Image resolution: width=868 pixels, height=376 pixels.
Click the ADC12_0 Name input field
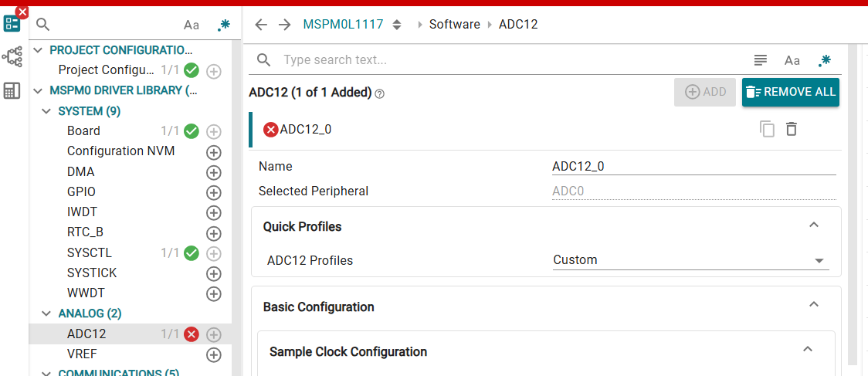pyautogui.click(x=693, y=166)
